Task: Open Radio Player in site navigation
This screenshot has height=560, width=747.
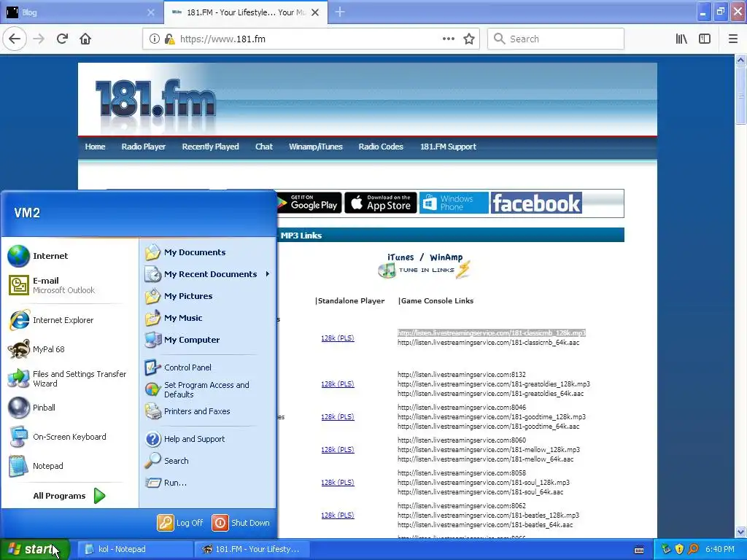Action: pos(144,147)
